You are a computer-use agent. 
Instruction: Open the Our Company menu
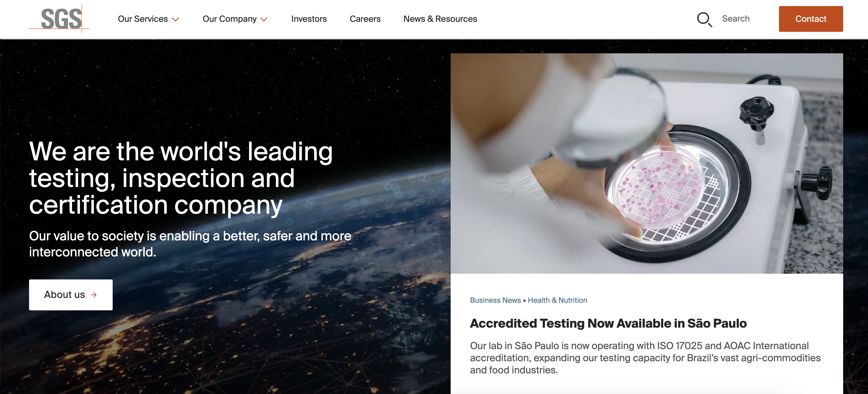[x=235, y=19]
